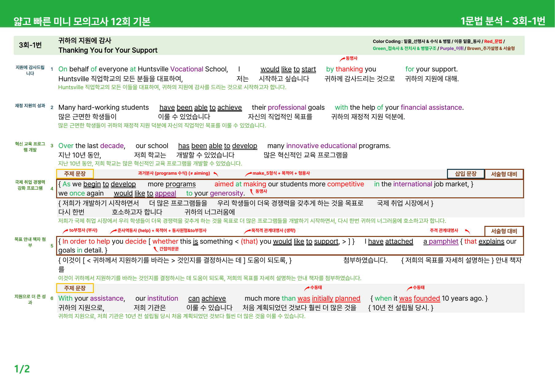Screen dimensions: 555x392
Task: Click the green legend 'Green_접속사 & 전치사 & 병렬구조'
Action: (404, 48)
